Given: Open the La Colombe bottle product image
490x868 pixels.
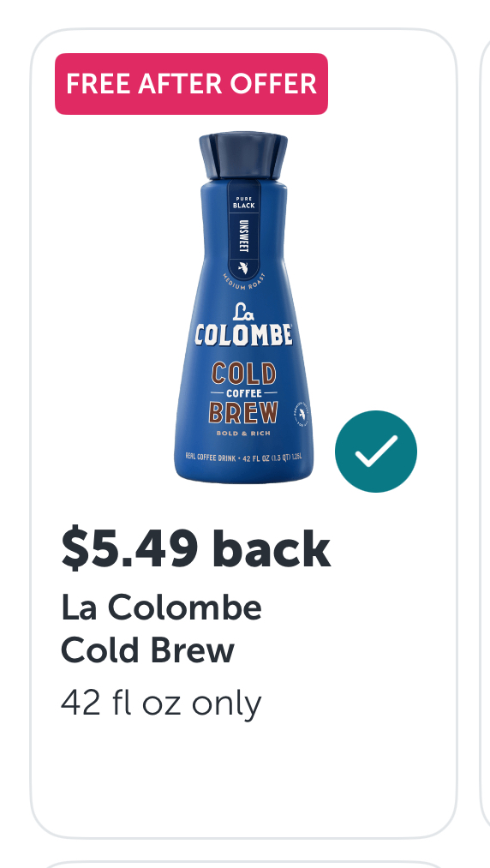Looking at the screenshot, I should (x=243, y=308).
